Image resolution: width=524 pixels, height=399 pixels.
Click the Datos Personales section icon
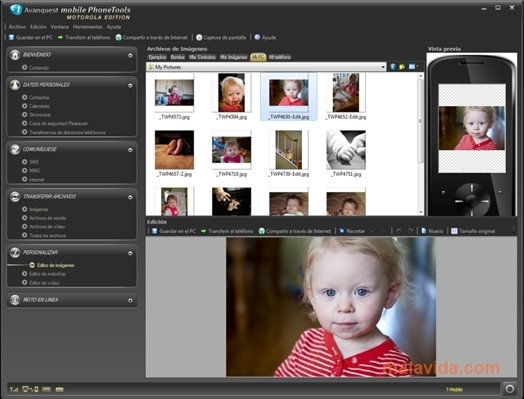tap(15, 85)
